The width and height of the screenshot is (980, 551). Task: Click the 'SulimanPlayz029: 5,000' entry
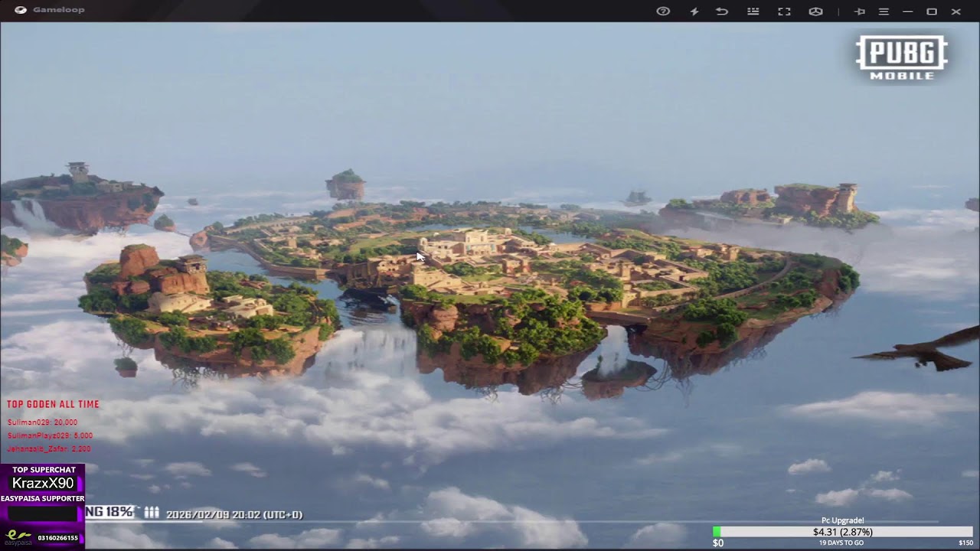pyautogui.click(x=50, y=435)
